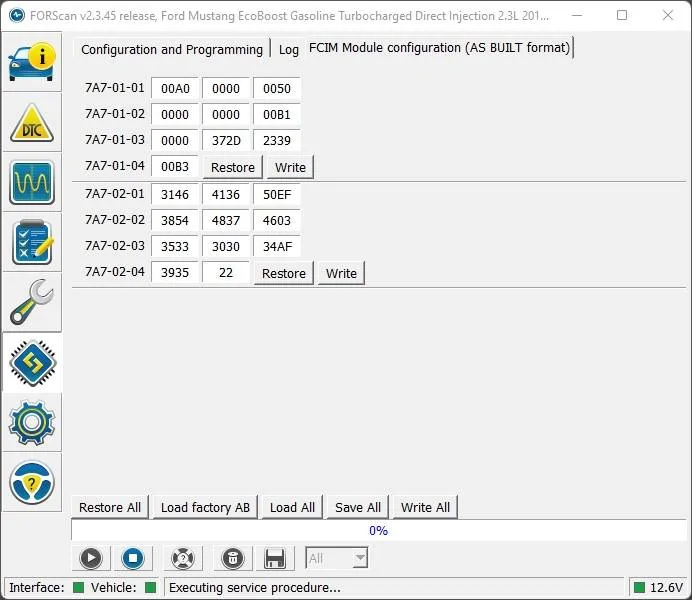The width and height of the screenshot is (692, 600).
Task: Open the service procedures wrench icon
Action: [x=32, y=302]
